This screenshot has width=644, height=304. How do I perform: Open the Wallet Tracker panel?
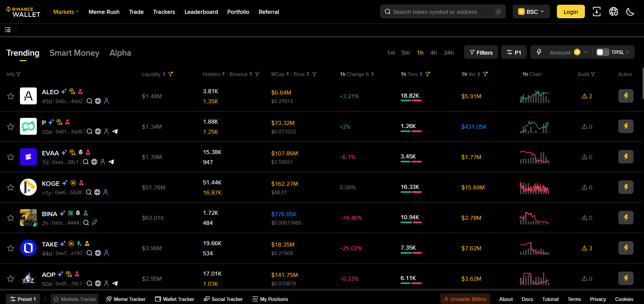[174, 299]
